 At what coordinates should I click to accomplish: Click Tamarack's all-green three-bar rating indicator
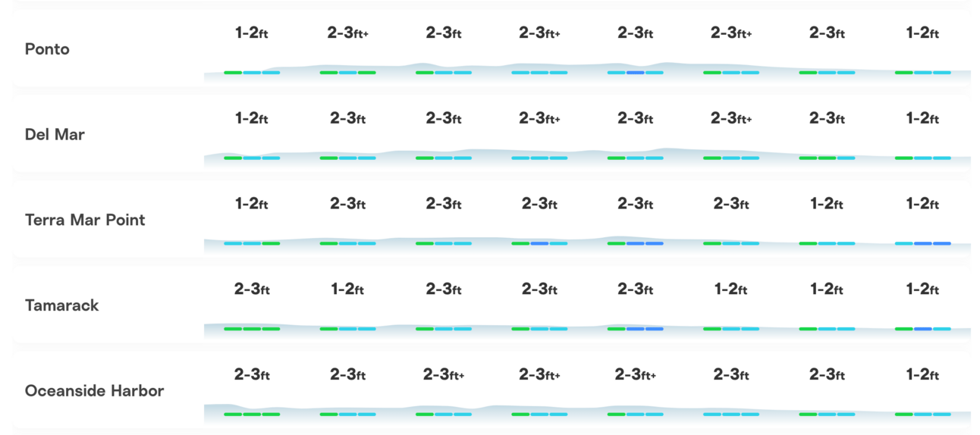pos(252,329)
